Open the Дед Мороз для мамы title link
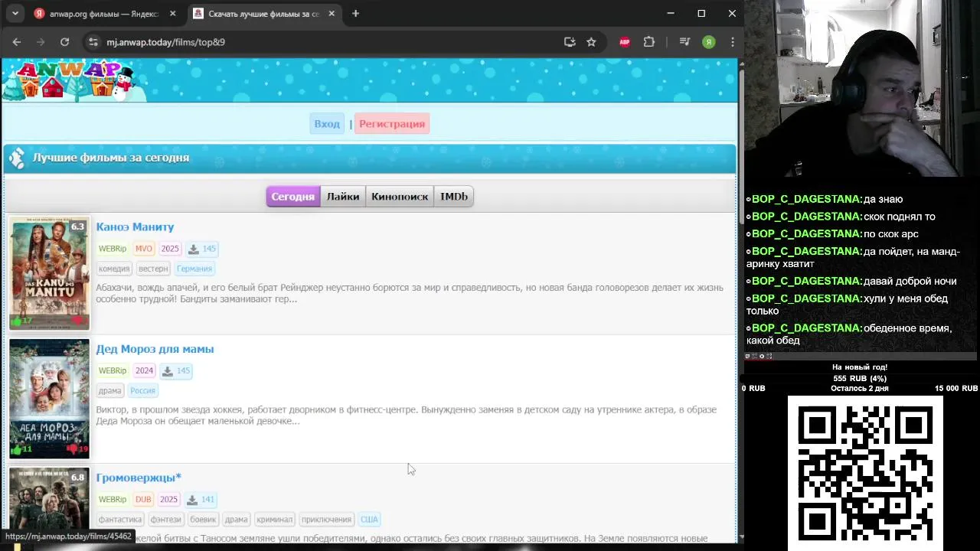The width and height of the screenshot is (980, 551). tap(155, 349)
